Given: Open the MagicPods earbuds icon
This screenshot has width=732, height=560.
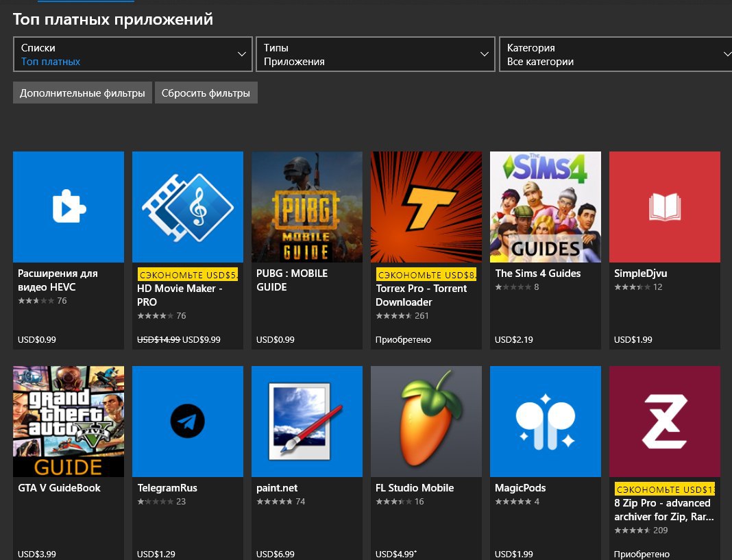Looking at the screenshot, I should click(546, 422).
